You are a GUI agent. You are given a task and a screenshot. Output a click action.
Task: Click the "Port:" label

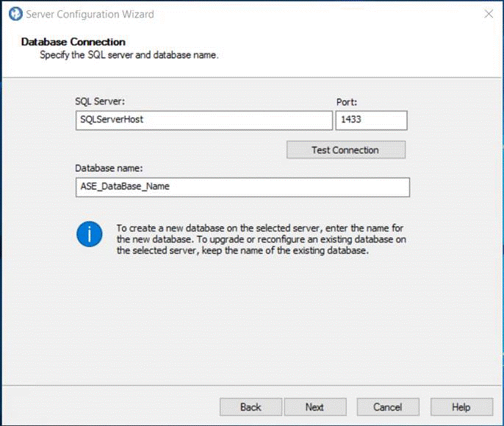tap(346, 102)
